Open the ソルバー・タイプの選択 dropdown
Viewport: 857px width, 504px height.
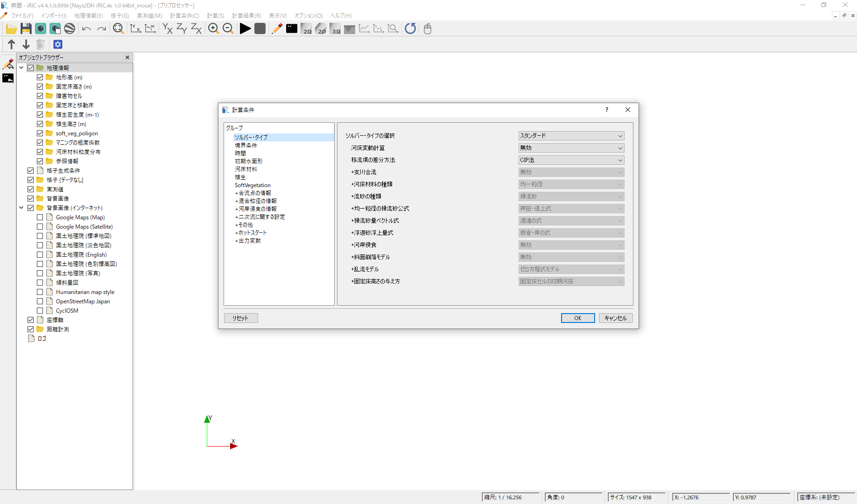[571, 136]
